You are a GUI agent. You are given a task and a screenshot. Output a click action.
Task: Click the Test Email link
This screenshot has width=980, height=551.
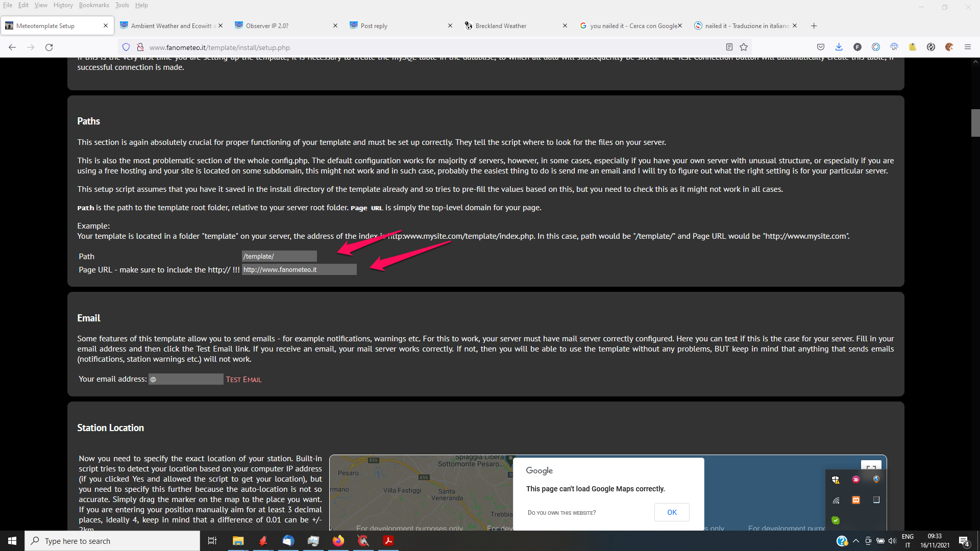244,380
